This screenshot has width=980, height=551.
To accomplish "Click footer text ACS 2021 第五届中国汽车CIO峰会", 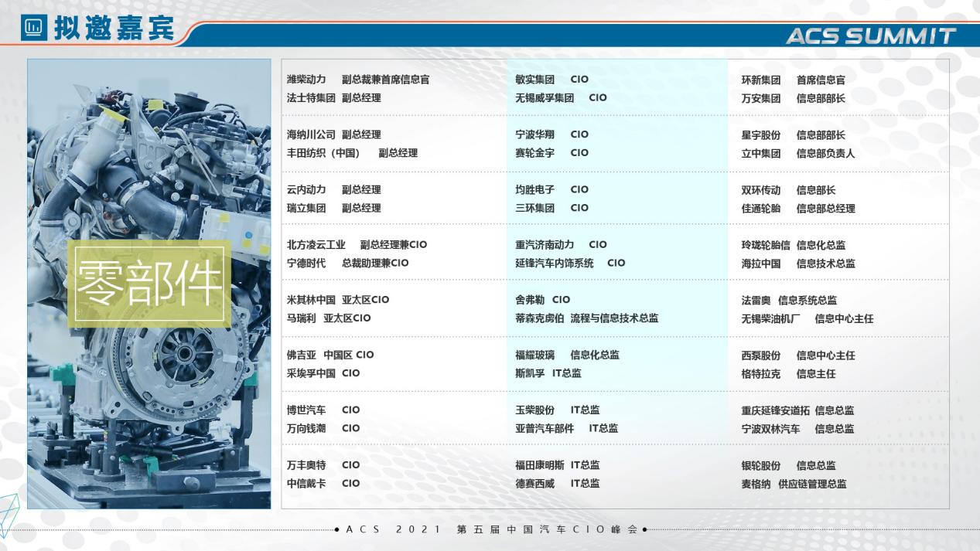I will point(491,530).
